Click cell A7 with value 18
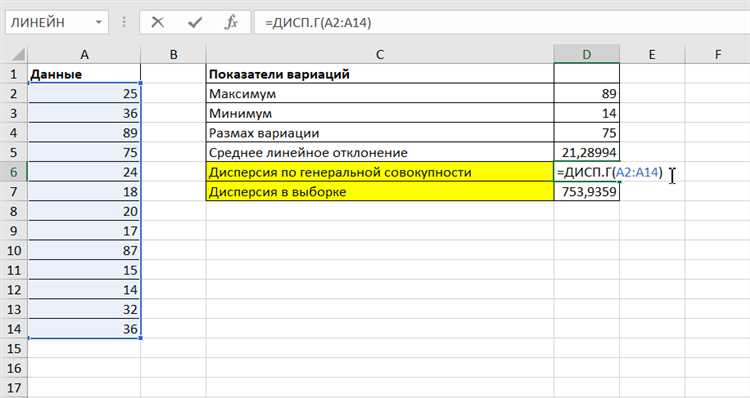This screenshot has width=750, height=398. click(84, 192)
